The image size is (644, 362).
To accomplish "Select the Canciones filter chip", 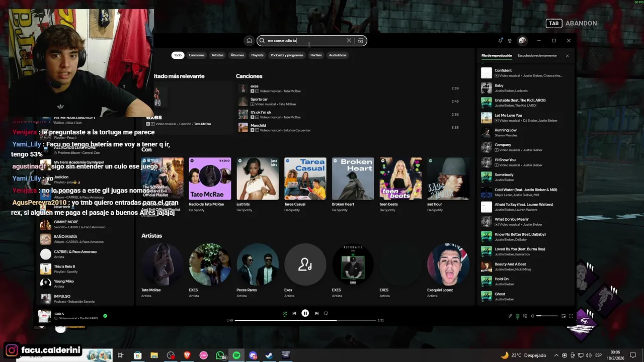I will (197, 55).
